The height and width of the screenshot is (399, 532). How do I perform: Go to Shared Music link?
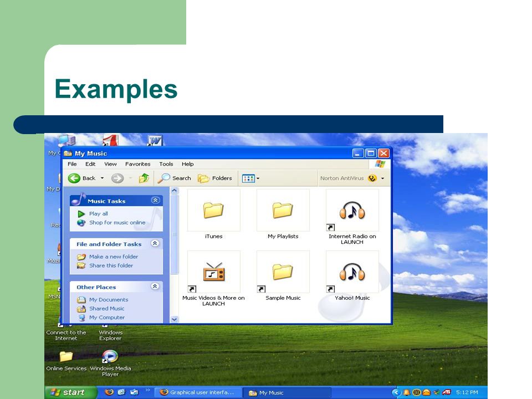point(106,309)
